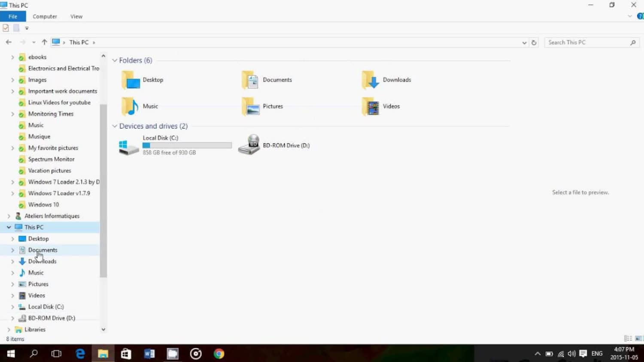Open Word from the taskbar

(x=149, y=354)
